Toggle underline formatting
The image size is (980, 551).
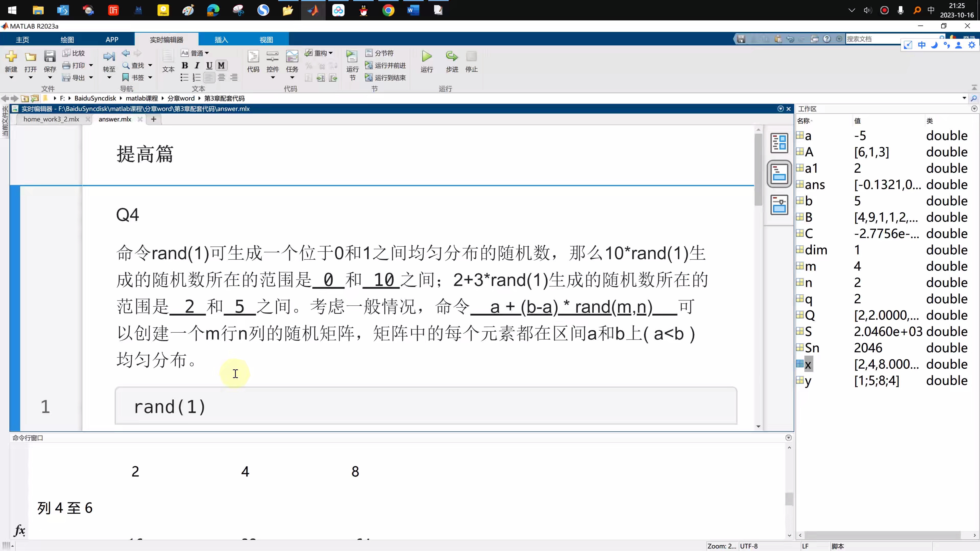click(x=209, y=65)
